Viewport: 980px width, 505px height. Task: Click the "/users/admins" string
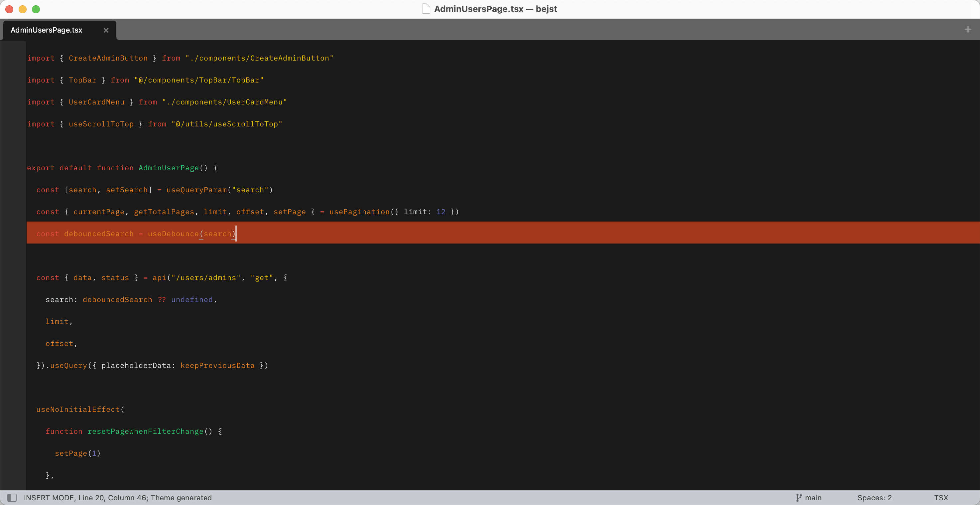click(x=206, y=278)
